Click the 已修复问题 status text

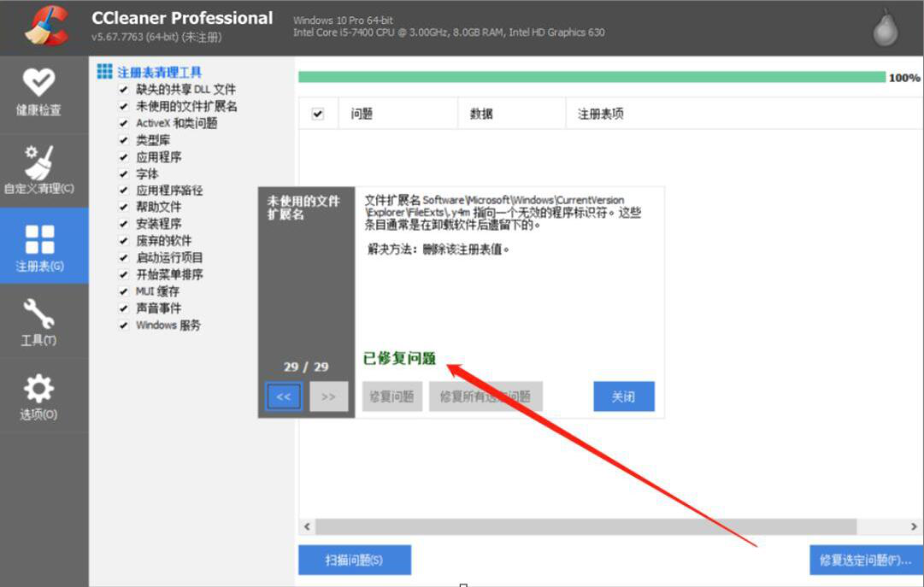399,358
